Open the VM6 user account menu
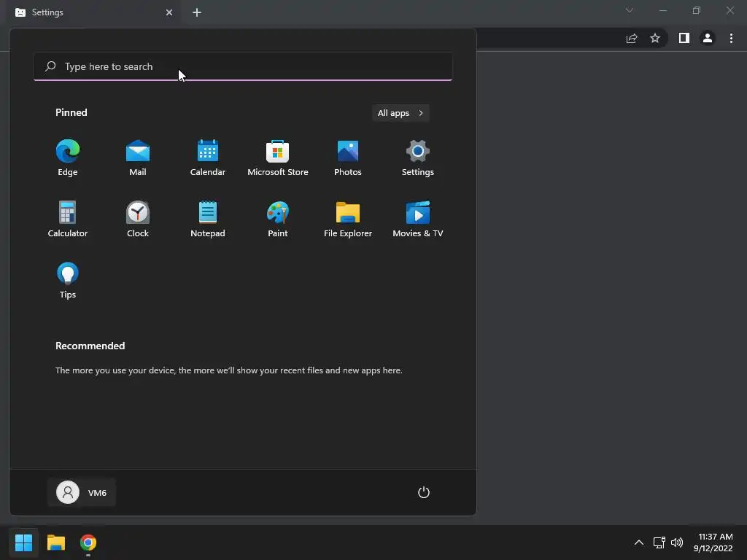The width and height of the screenshot is (747, 560). tap(82, 492)
